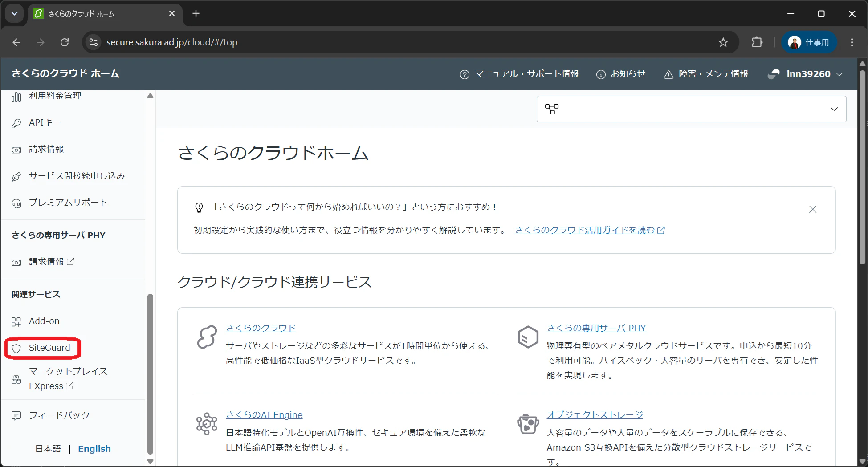Click the info circle icon beside お知らせ

pyautogui.click(x=601, y=74)
